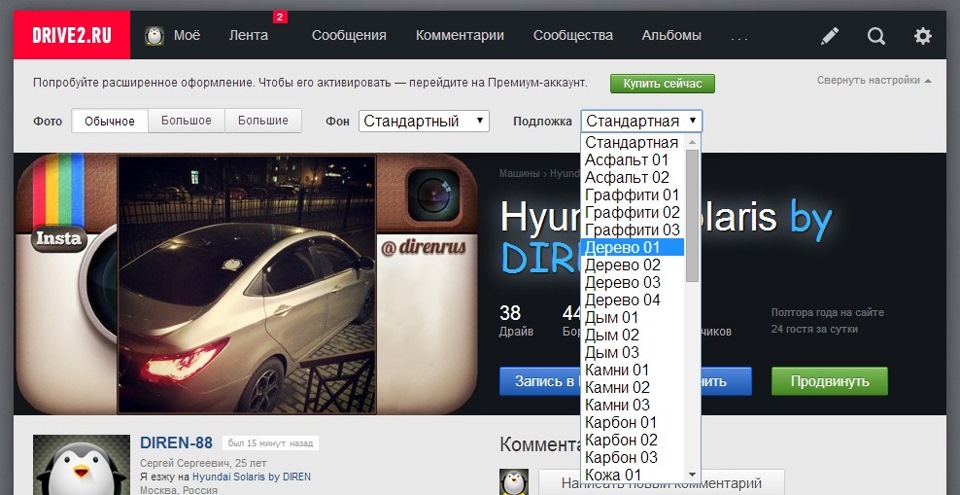Select the Обычное photo size option
Image resolution: width=960 pixels, height=495 pixels.
pyautogui.click(x=110, y=121)
